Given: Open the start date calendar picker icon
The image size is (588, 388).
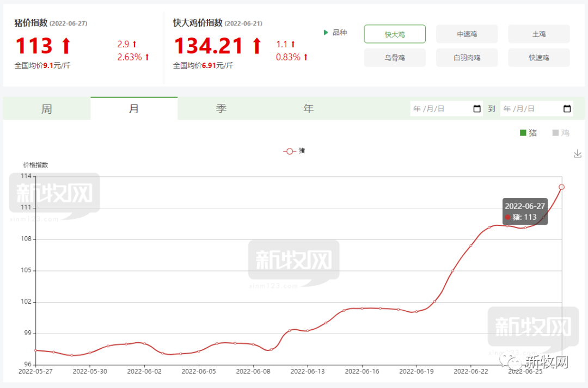Looking at the screenshot, I should click(x=477, y=109).
